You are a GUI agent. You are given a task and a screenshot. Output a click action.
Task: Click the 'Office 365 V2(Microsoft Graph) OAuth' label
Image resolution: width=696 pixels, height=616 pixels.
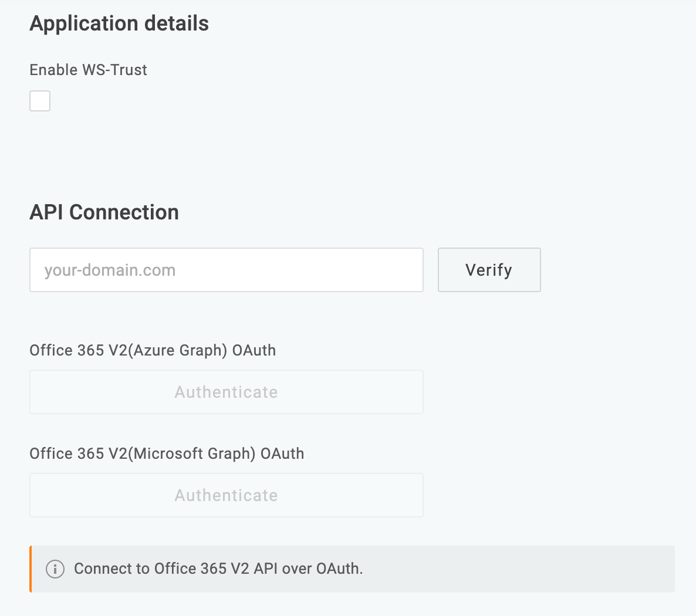point(167,453)
